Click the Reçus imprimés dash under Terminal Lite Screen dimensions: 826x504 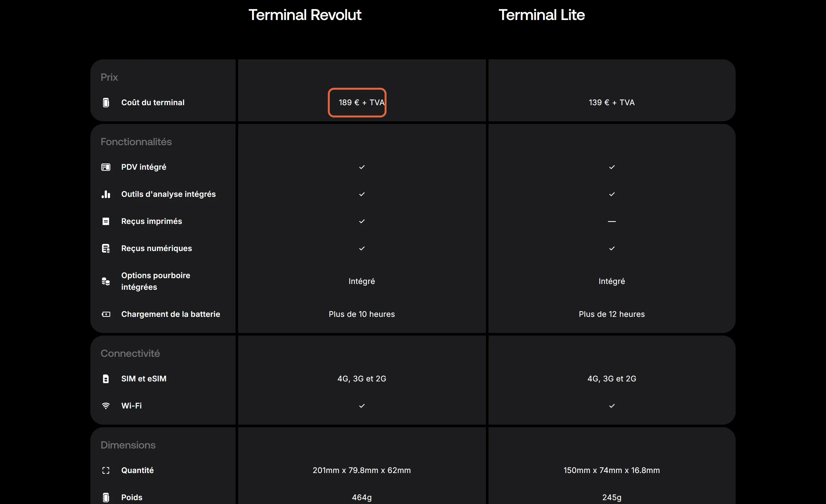coord(612,221)
